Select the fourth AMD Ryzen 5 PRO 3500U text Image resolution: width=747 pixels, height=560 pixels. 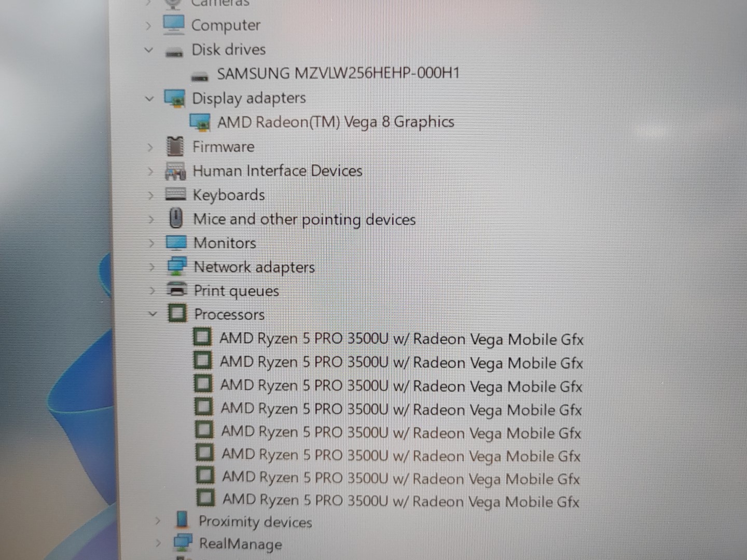(x=402, y=409)
